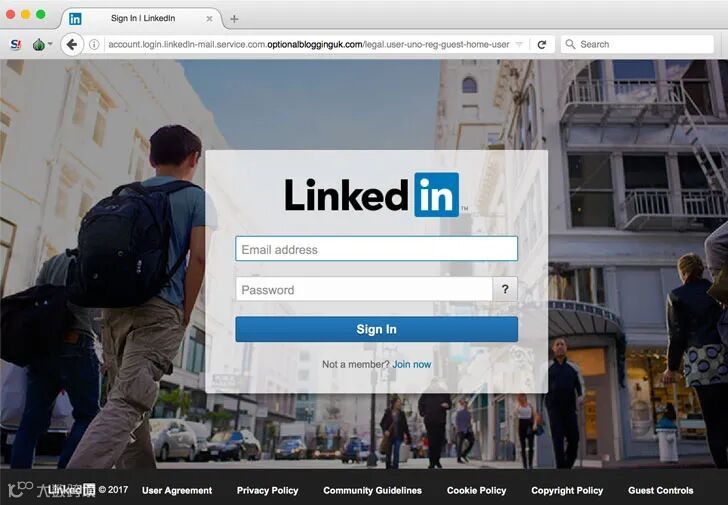728x505 pixels.
Task: Close the Sign In LinkedIn tab
Action: 209,19
